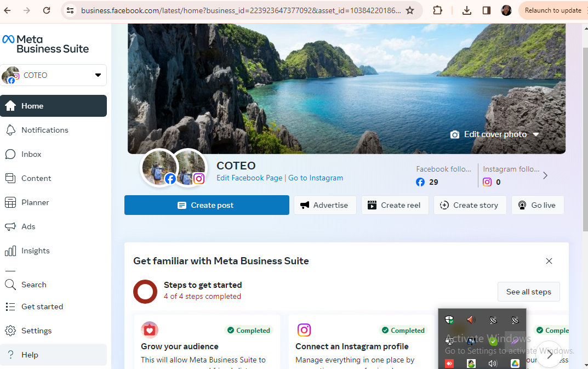The image size is (588, 369).
Task: Click the green checkmark tray icon
Action: click(x=493, y=342)
